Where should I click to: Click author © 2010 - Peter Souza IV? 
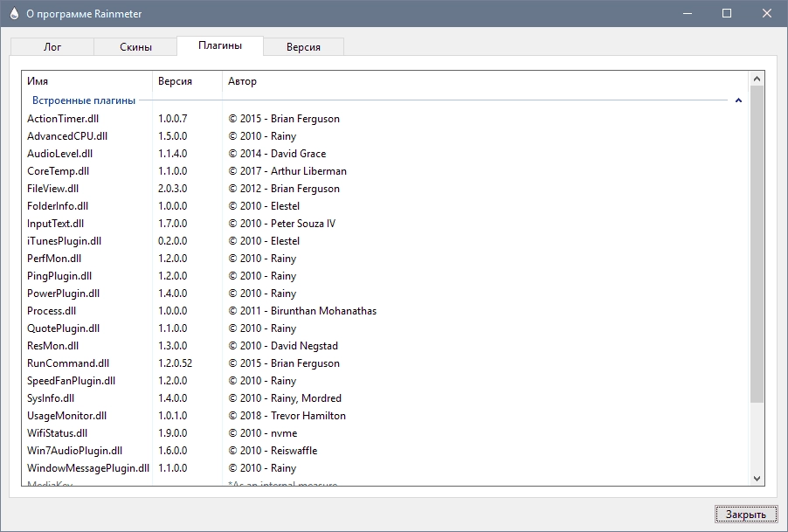point(282,224)
